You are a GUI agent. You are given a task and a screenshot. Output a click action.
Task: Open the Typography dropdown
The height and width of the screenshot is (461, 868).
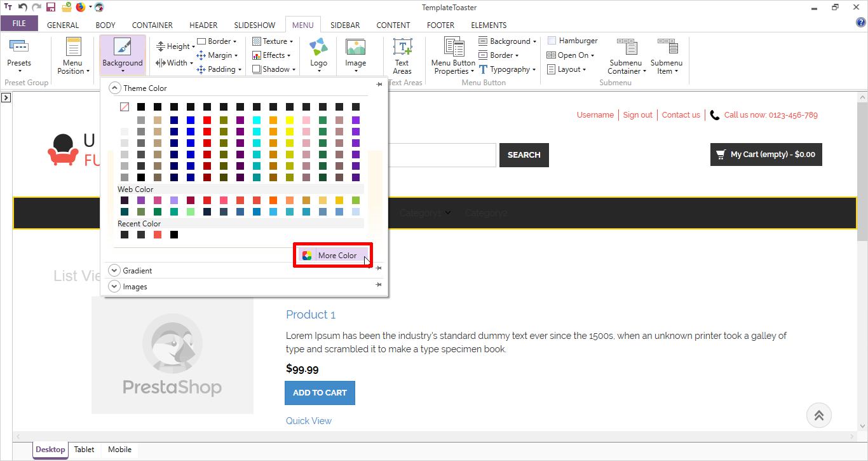tap(508, 69)
